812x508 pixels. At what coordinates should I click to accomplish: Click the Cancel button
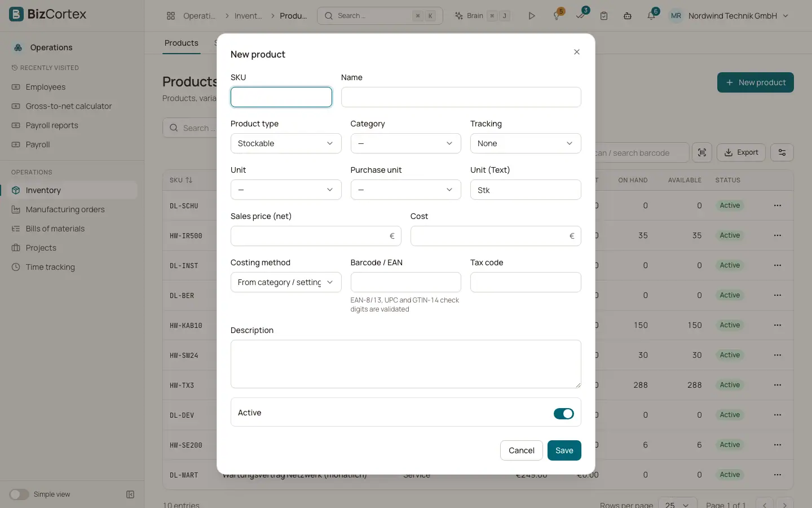[521, 450]
